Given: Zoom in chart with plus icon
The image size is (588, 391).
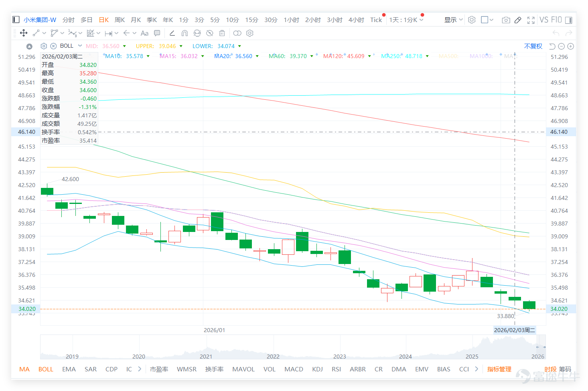Looking at the screenshot, I should coord(571,46).
